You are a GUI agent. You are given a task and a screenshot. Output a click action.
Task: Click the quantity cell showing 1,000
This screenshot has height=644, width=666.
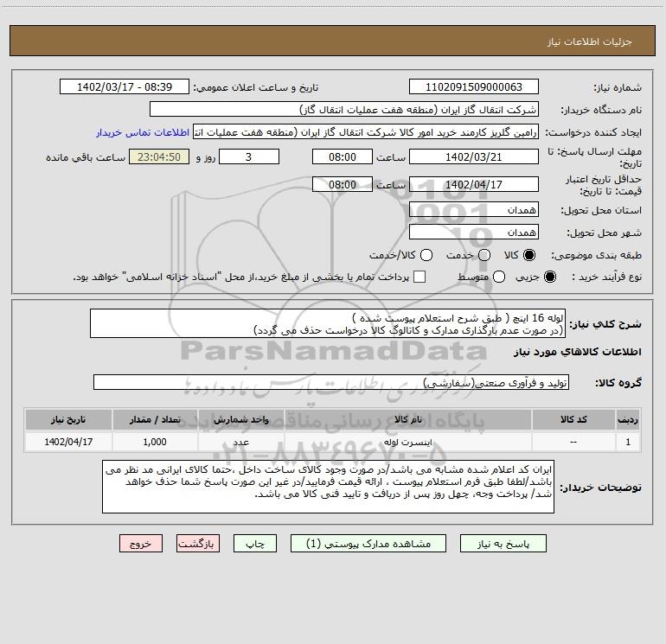click(155, 442)
